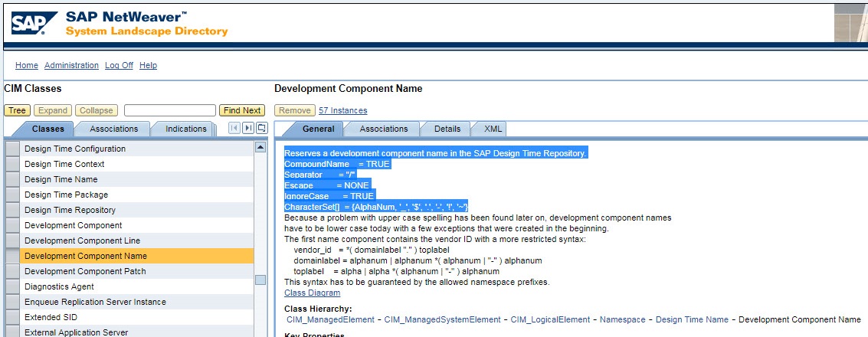Select row marker for Development Component Patch
This screenshot has height=337, width=868.
tap(12, 271)
